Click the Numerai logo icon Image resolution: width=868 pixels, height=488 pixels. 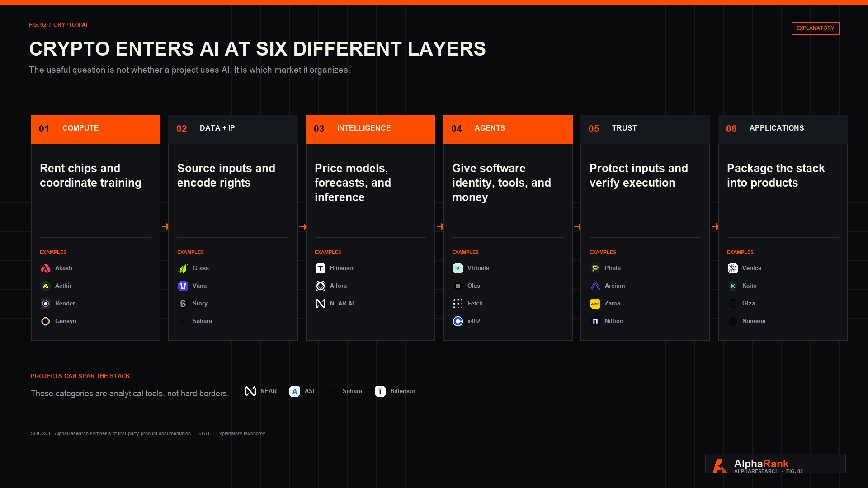[733, 321]
